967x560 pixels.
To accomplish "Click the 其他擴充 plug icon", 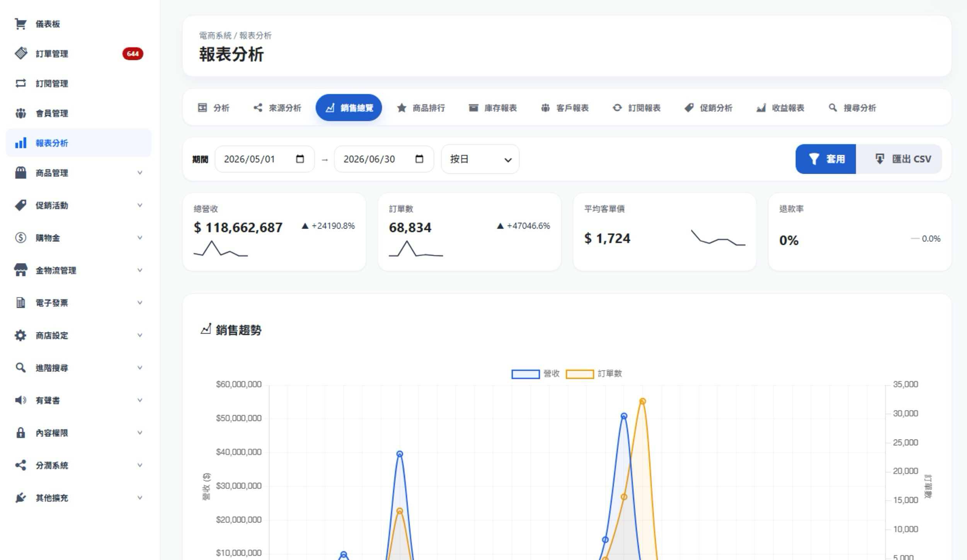I will coord(20,497).
